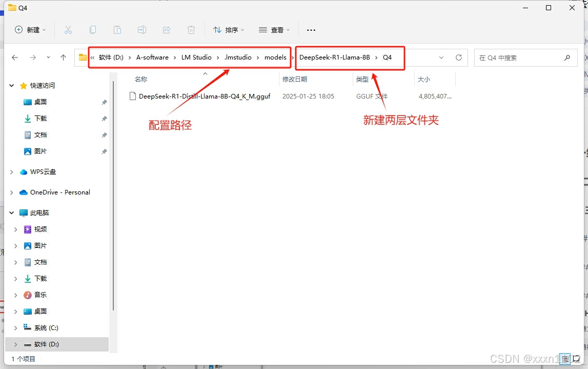Viewport: 588px width, 369px height.
Task: Open the three-dot more options menu
Action: tap(311, 30)
